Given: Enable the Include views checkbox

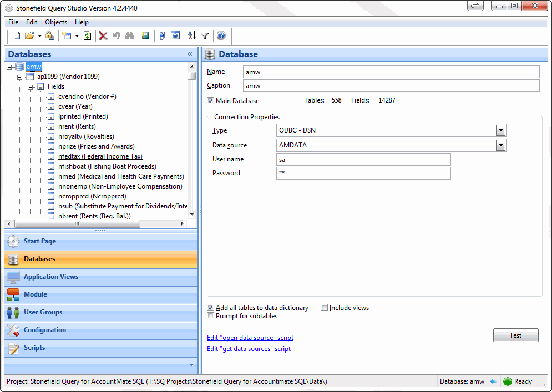Looking at the screenshot, I should tap(324, 307).
